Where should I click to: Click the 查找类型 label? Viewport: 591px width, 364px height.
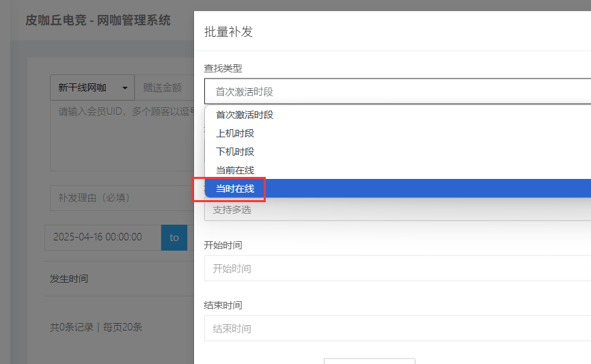pyautogui.click(x=223, y=68)
